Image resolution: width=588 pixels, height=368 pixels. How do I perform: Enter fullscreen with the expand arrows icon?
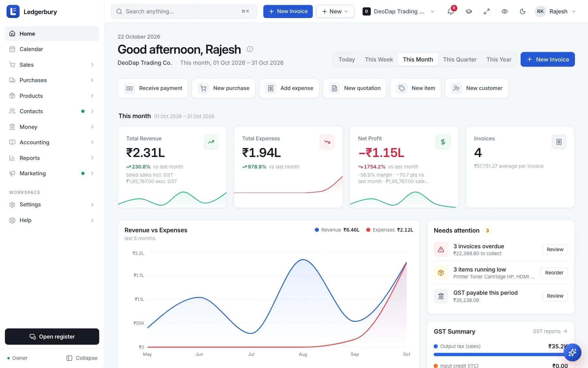tap(487, 11)
